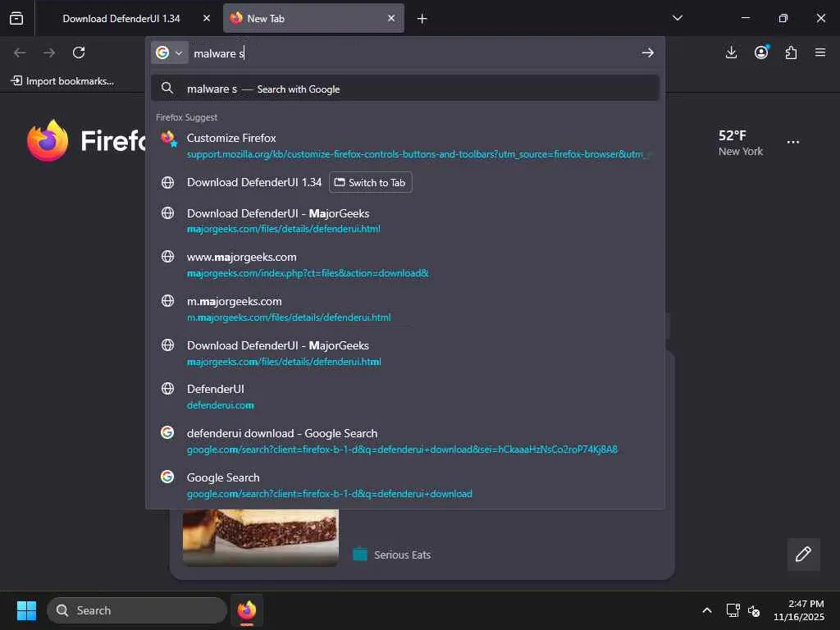Go forward with the forward arrow
The width and height of the screenshot is (840, 630).
49,52
